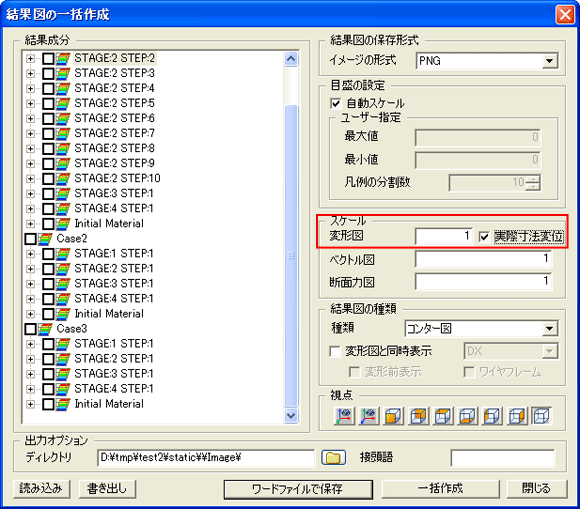Open the 種類 コンター図 dropdown
Screen dimensions: 580x509
(x=550, y=329)
